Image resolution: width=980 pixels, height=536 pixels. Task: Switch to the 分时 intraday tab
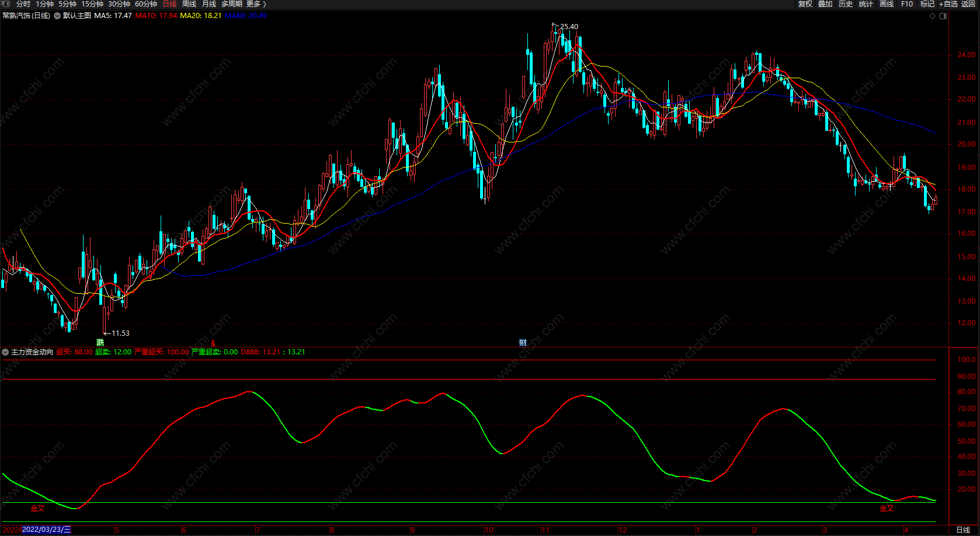(x=23, y=4)
